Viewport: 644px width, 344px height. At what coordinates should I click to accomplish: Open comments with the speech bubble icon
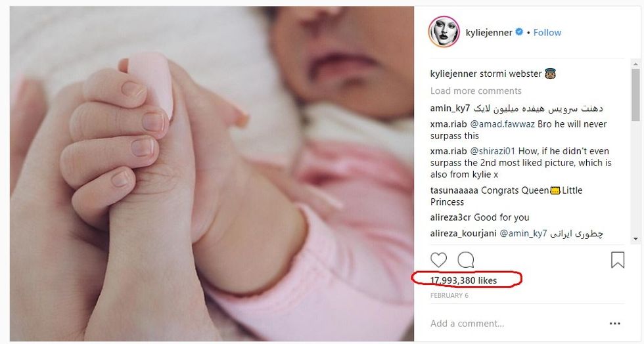(x=466, y=260)
